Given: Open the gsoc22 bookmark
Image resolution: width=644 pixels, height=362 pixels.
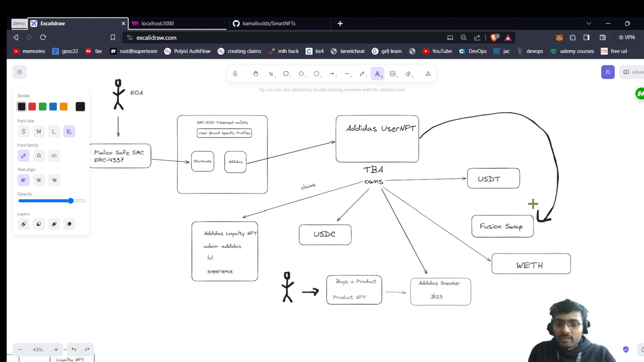Looking at the screenshot, I should pyautogui.click(x=65, y=51).
